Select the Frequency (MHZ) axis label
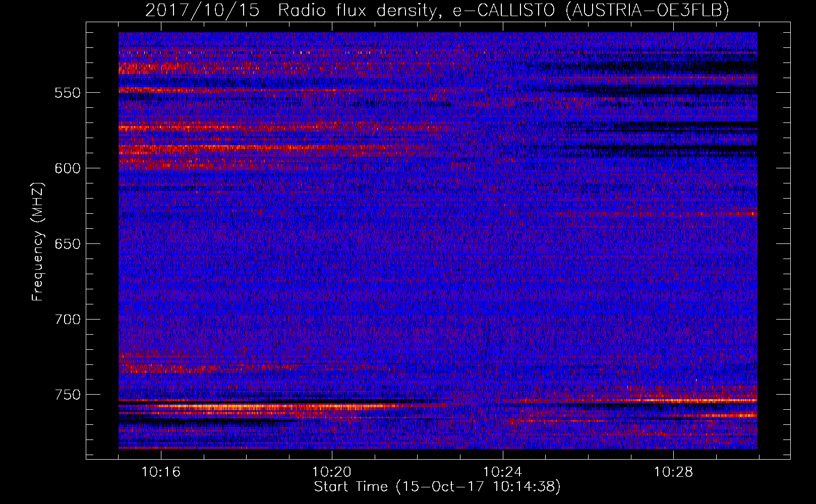This screenshot has height=504, width=816. coord(38,241)
